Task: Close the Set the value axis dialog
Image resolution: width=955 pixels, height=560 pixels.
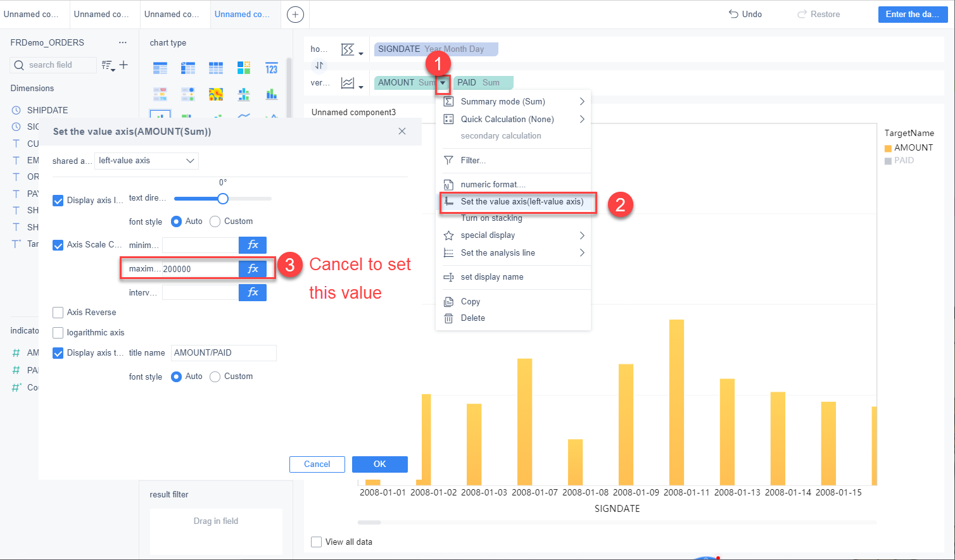Action: (402, 131)
